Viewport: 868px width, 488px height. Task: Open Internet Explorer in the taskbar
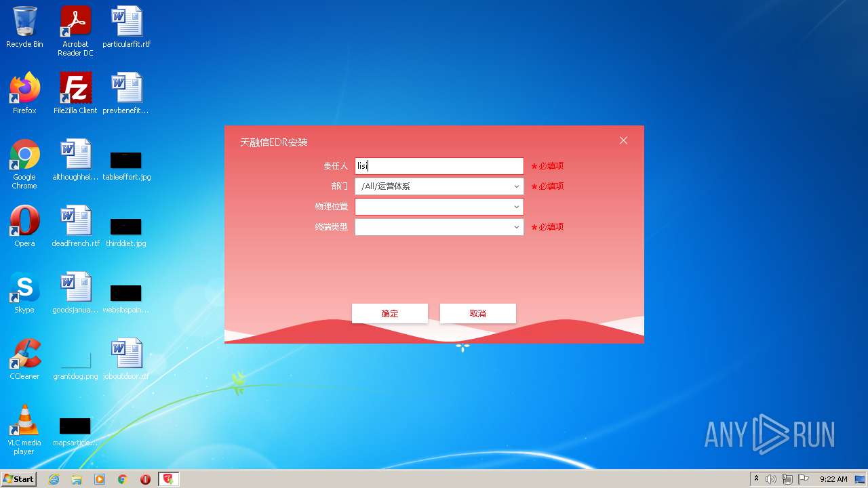(54, 479)
